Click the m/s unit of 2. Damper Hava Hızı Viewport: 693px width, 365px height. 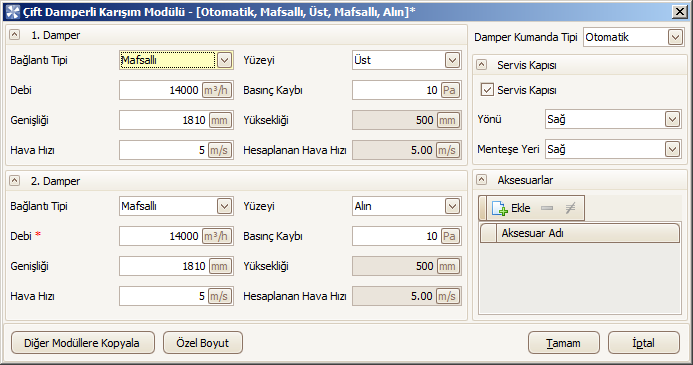coord(219,296)
